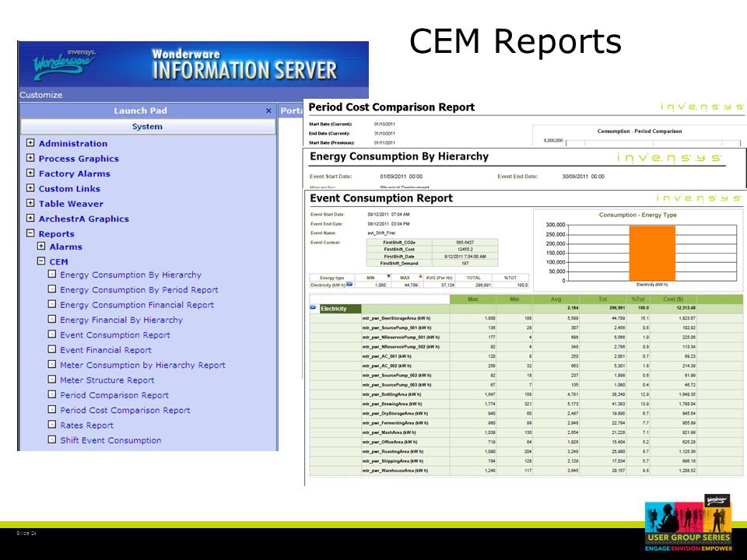Click the User Group Series logo

[689, 523]
